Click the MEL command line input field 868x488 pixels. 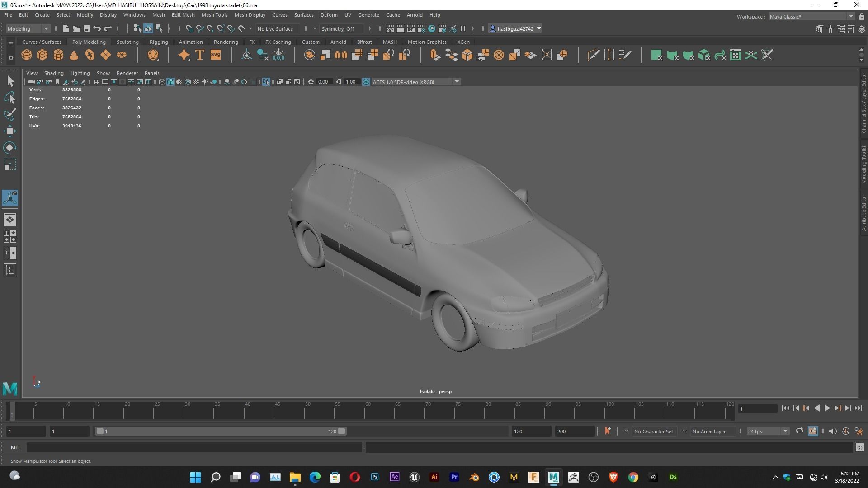pyautogui.click(x=194, y=447)
